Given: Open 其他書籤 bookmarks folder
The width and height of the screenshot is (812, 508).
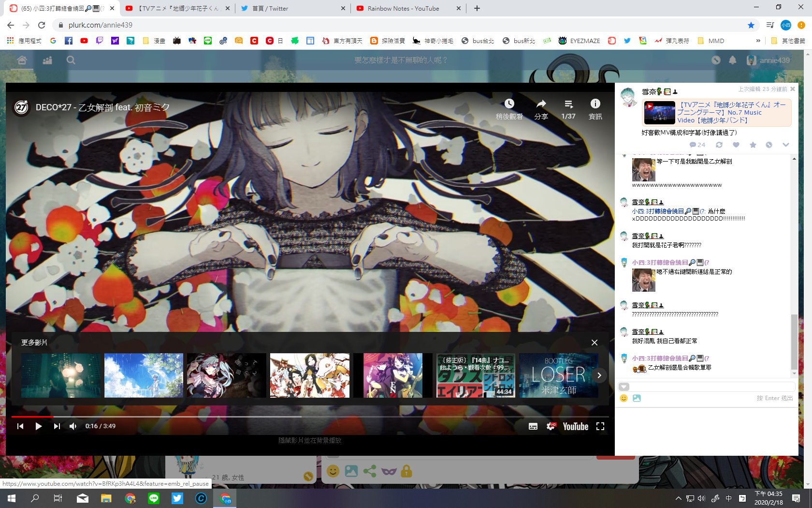Looking at the screenshot, I should click(788, 41).
